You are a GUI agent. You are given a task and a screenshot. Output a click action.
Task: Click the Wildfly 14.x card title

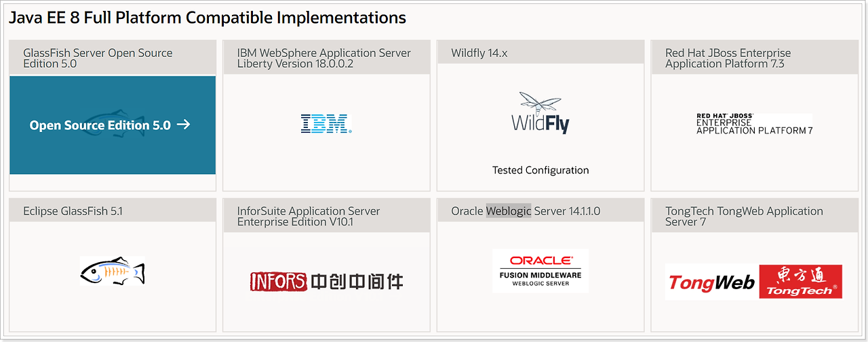(479, 53)
